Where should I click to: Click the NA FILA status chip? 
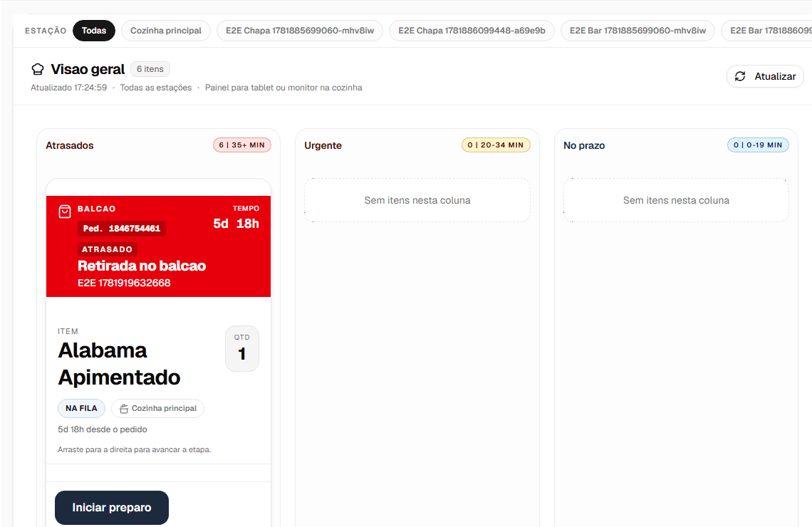[81, 409]
